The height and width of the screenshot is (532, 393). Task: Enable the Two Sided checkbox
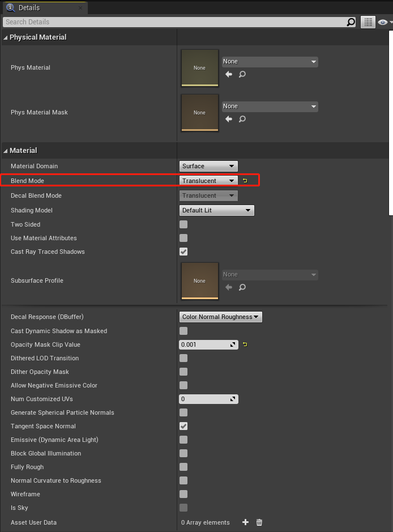[x=183, y=224]
